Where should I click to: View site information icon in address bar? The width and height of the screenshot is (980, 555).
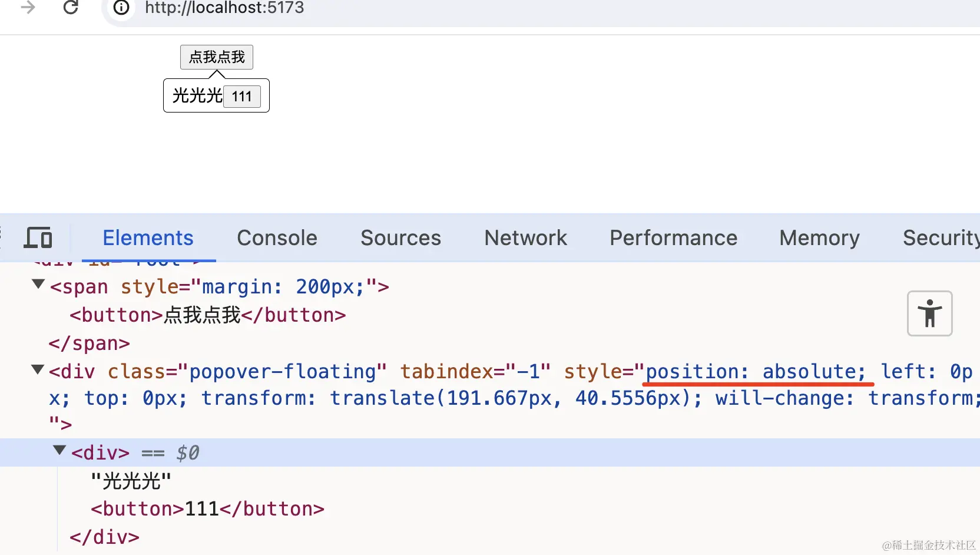(x=121, y=8)
